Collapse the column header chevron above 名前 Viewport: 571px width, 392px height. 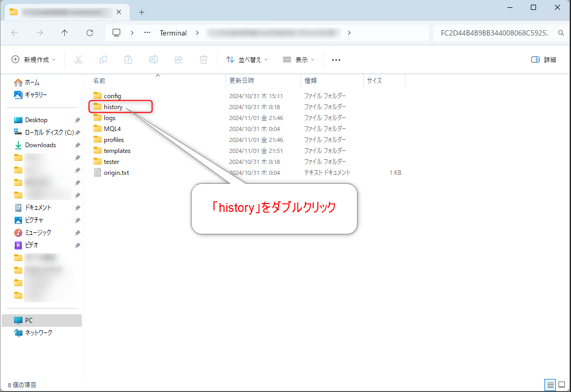coord(157,75)
